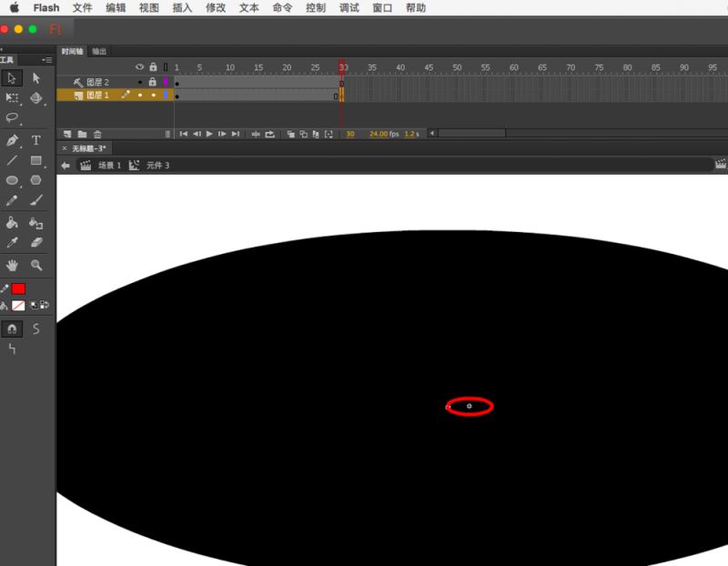This screenshot has width=728, height=566.
Task: Open the 文件 menu
Action: pos(82,8)
